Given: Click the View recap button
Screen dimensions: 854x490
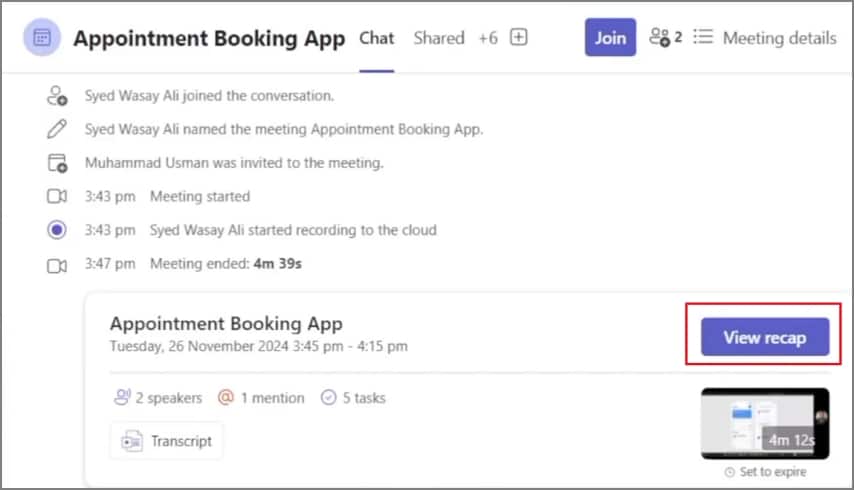Looking at the screenshot, I should click(765, 337).
